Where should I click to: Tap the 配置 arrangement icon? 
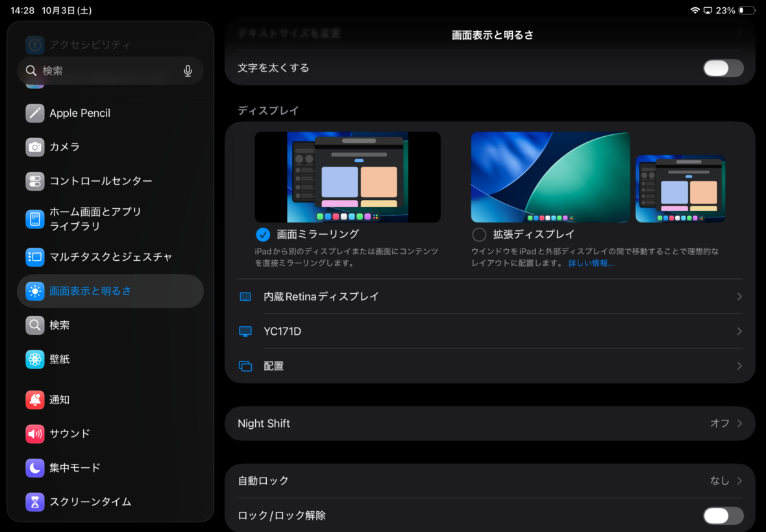coord(245,366)
